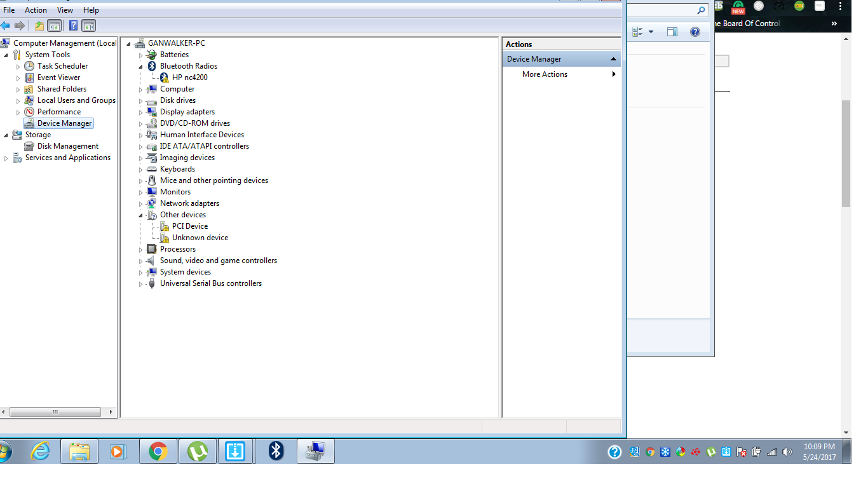Select Shared Folders in the console tree
Image resolution: width=868 pixels, height=488 pixels.
point(62,89)
